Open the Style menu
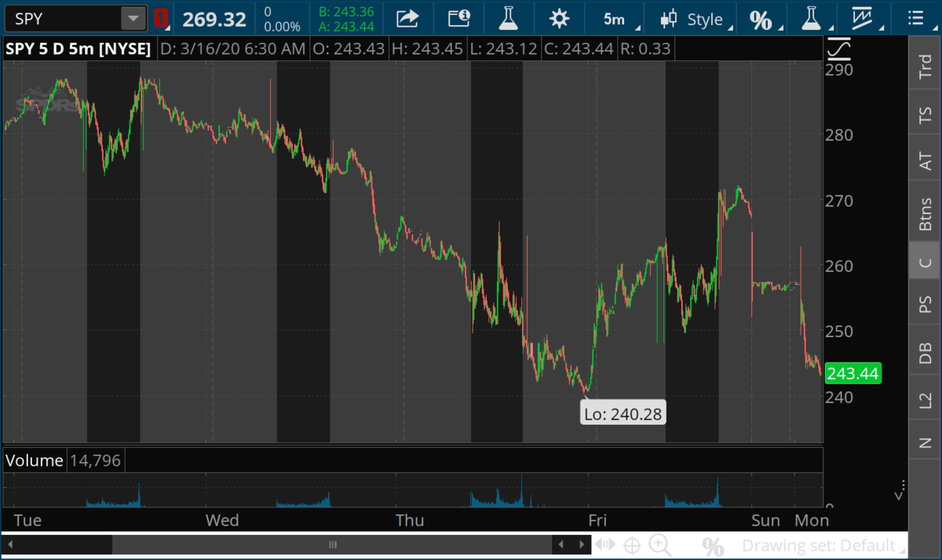The image size is (942, 560). 696,19
